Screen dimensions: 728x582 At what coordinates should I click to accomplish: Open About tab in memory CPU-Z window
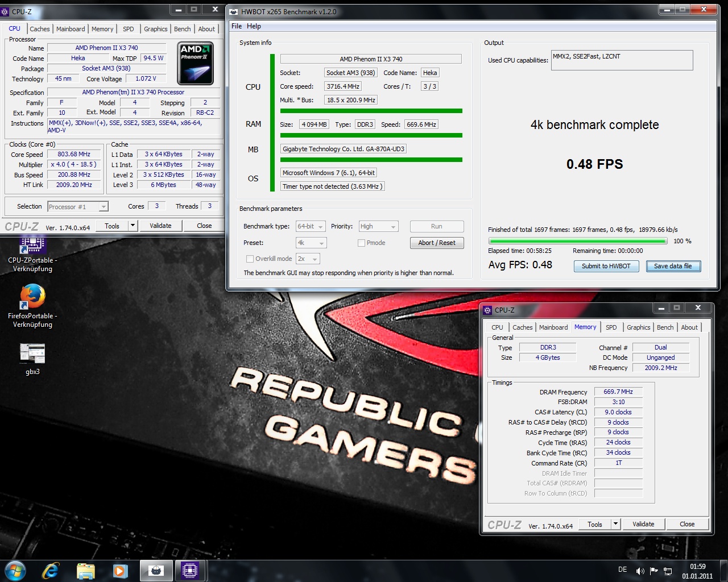pos(689,327)
